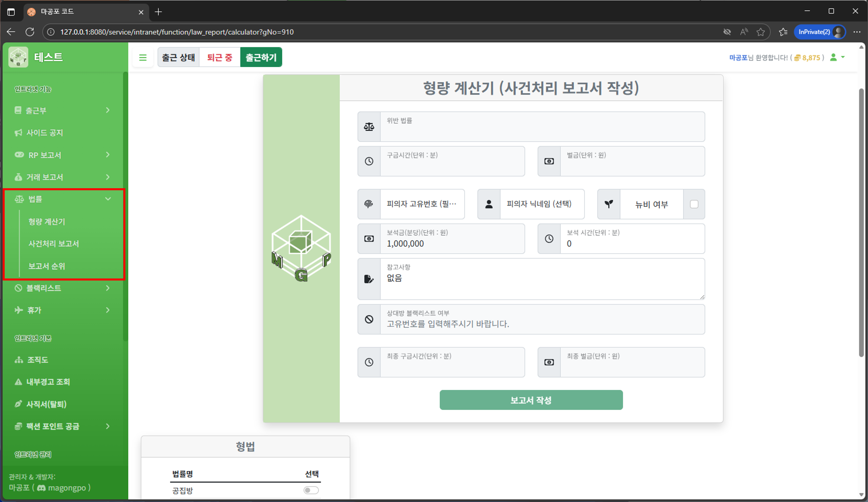Click the hamburger menu at top left
This screenshot has width=868, height=502.
click(x=143, y=57)
